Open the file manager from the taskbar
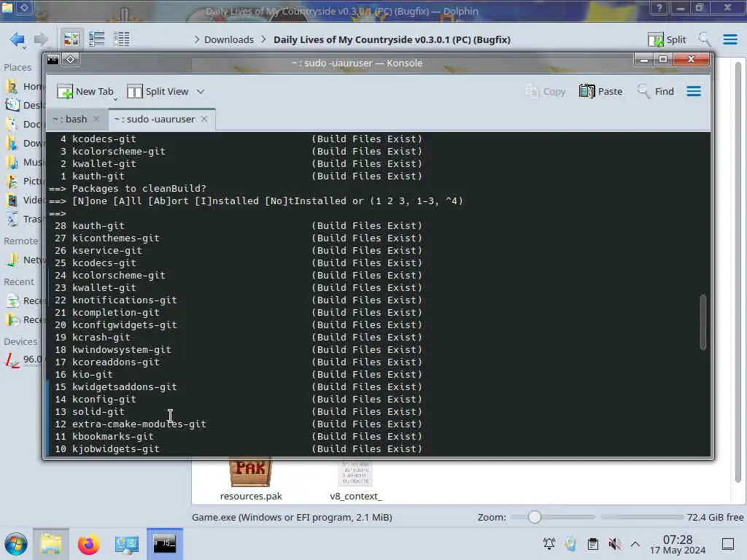 pos(51,544)
